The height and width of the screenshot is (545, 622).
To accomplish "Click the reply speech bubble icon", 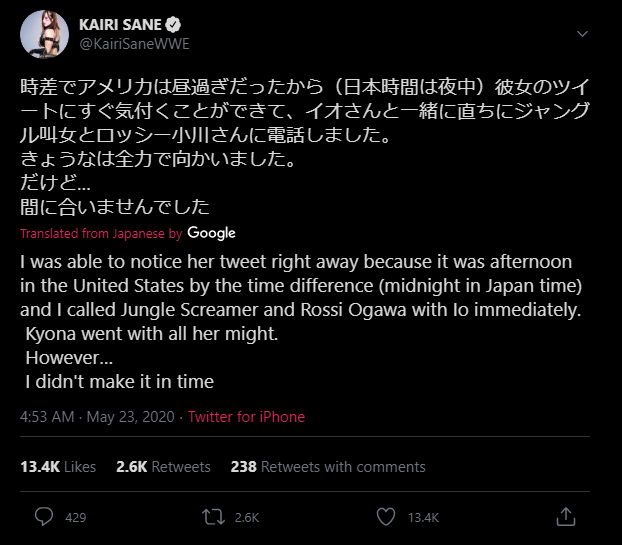I will (43, 517).
